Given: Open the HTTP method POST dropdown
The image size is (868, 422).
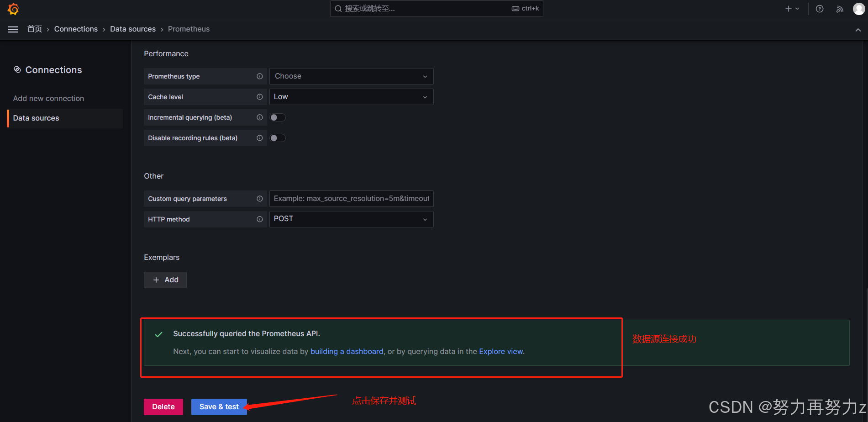Looking at the screenshot, I should (352, 219).
